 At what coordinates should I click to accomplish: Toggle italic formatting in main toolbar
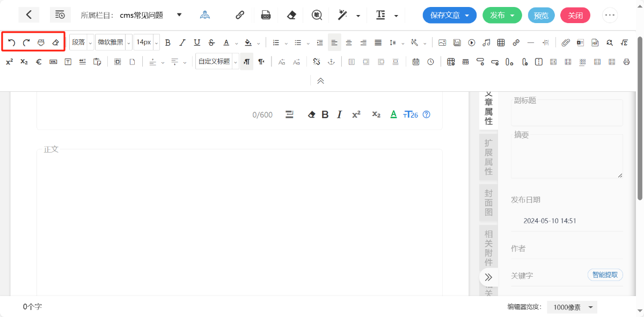(182, 42)
